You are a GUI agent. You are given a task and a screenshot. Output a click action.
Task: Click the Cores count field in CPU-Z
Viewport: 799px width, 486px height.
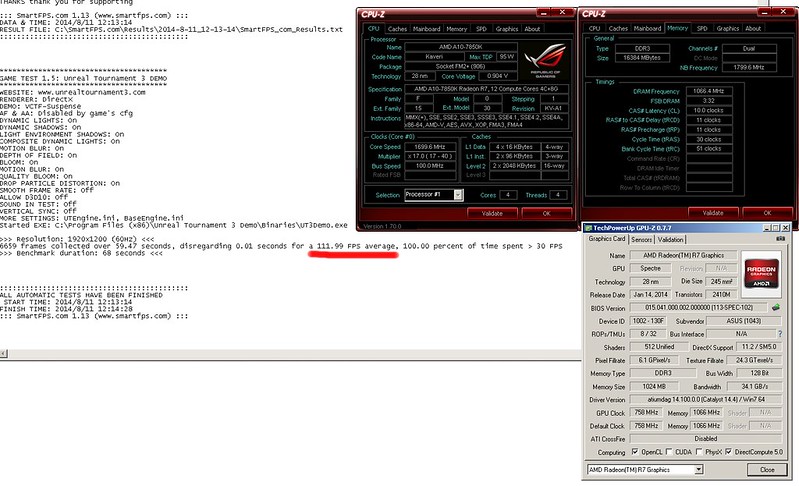tap(508, 195)
